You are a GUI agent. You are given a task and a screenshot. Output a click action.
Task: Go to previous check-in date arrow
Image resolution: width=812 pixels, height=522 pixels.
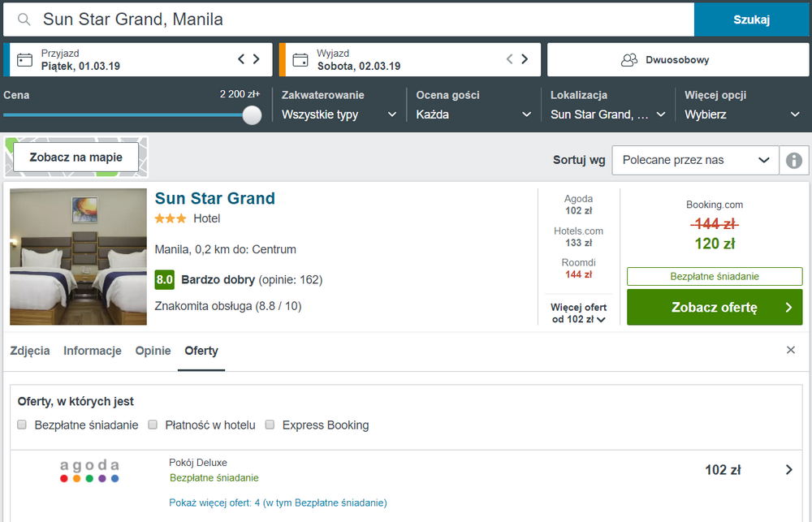tap(241, 59)
